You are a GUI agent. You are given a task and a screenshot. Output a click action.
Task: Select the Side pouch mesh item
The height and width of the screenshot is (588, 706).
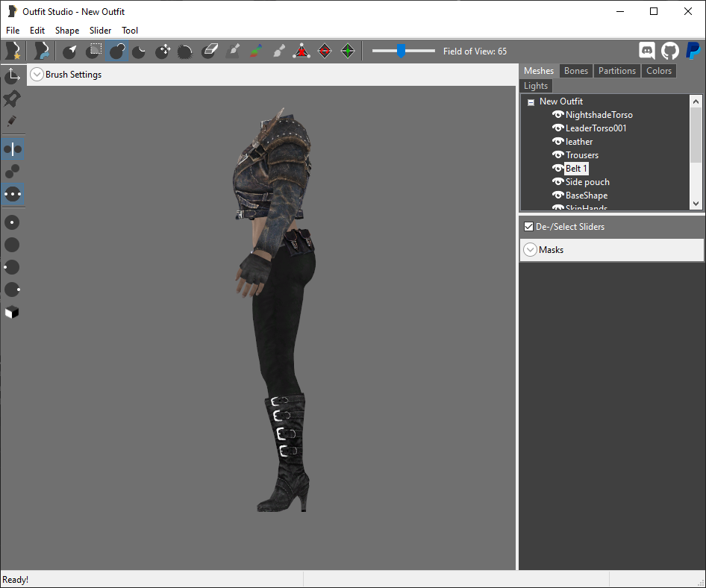[587, 182]
